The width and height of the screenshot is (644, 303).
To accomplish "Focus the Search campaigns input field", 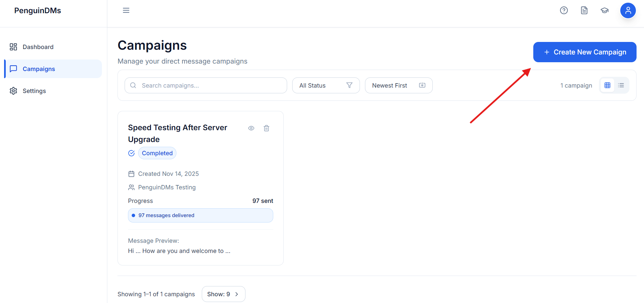I will (x=210, y=86).
